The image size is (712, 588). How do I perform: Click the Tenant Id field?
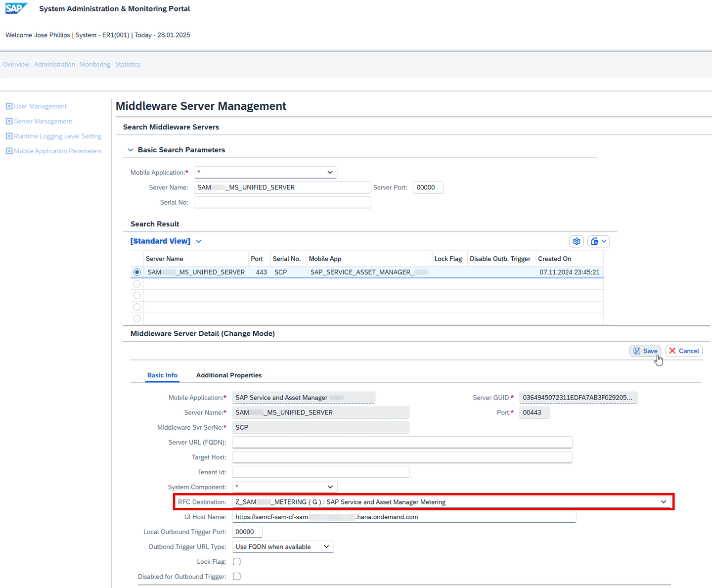pyautogui.click(x=321, y=472)
